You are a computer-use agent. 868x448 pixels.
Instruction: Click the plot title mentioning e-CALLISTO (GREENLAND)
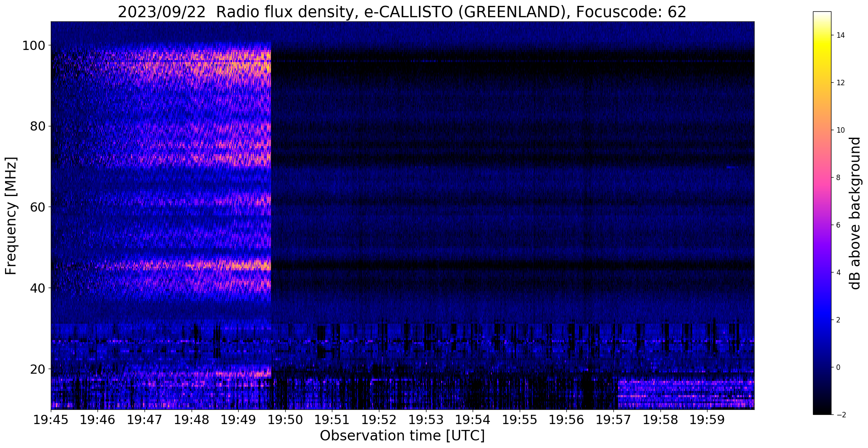(x=402, y=11)
